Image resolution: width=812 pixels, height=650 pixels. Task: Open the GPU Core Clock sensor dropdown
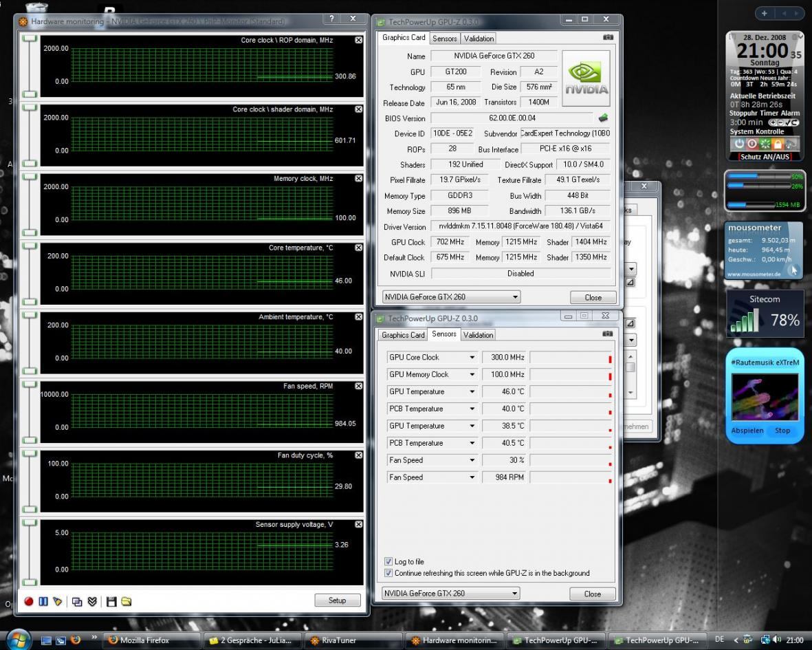[x=472, y=358]
